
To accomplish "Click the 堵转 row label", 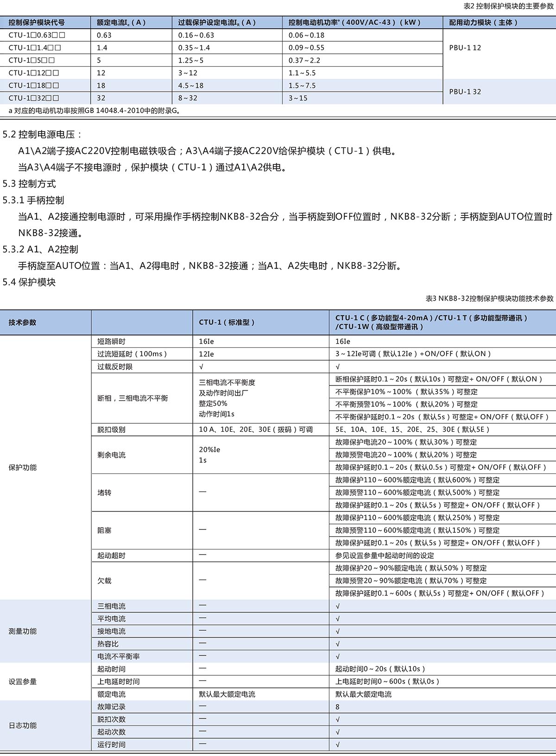I will (x=104, y=492).
